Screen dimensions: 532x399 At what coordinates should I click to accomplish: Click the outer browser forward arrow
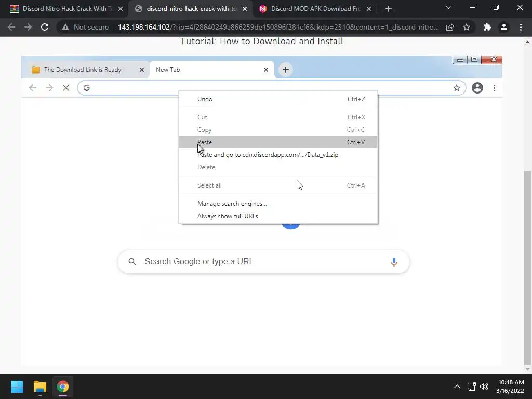[x=28, y=27]
